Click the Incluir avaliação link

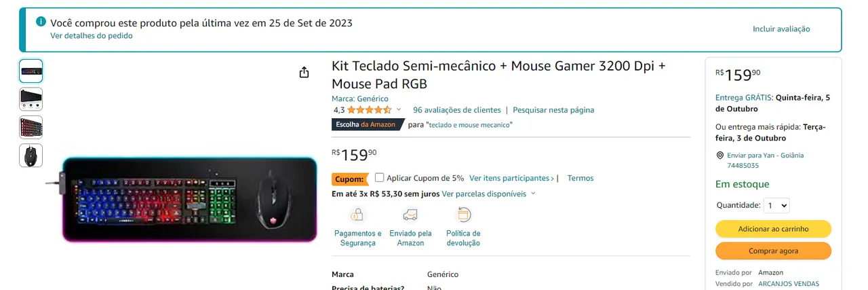[x=781, y=29]
